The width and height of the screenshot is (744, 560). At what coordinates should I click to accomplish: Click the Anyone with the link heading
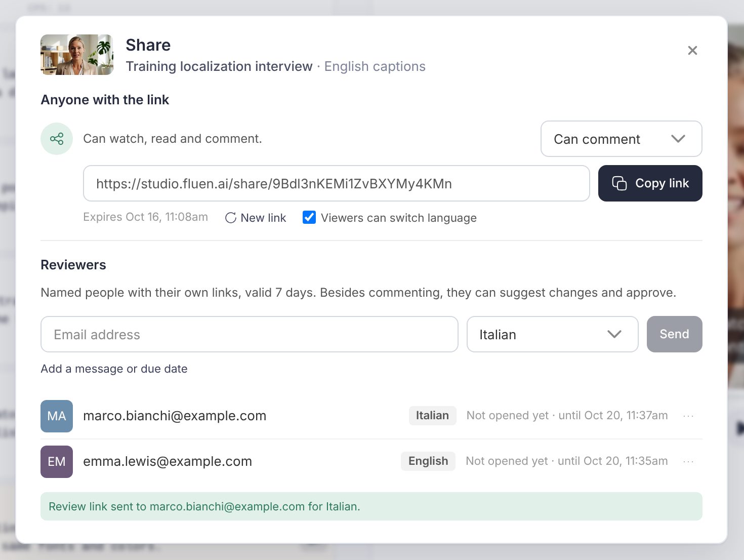coord(105,100)
